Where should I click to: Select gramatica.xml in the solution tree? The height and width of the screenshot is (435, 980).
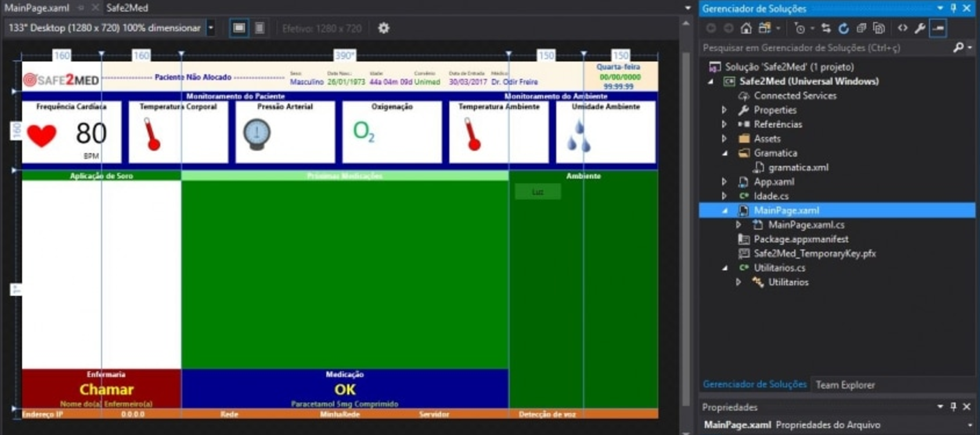pyautogui.click(x=798, y=168)
